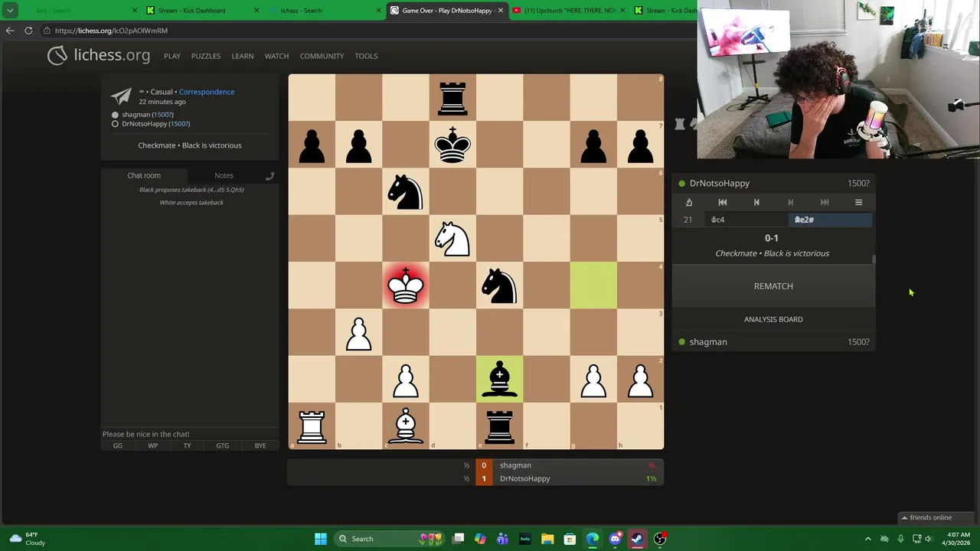Open the PUZZLES menu
This screenshot has height=551, width=980.
(x=206, y=56)
